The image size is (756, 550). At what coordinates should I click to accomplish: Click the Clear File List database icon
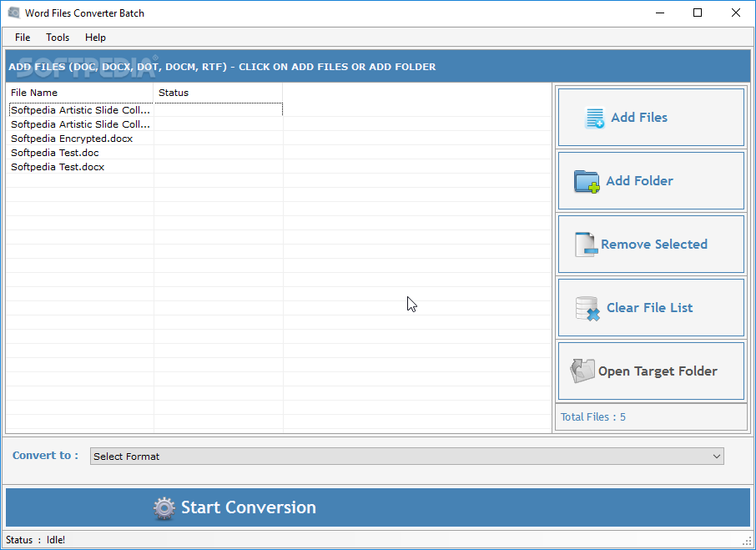pos(587,309)
